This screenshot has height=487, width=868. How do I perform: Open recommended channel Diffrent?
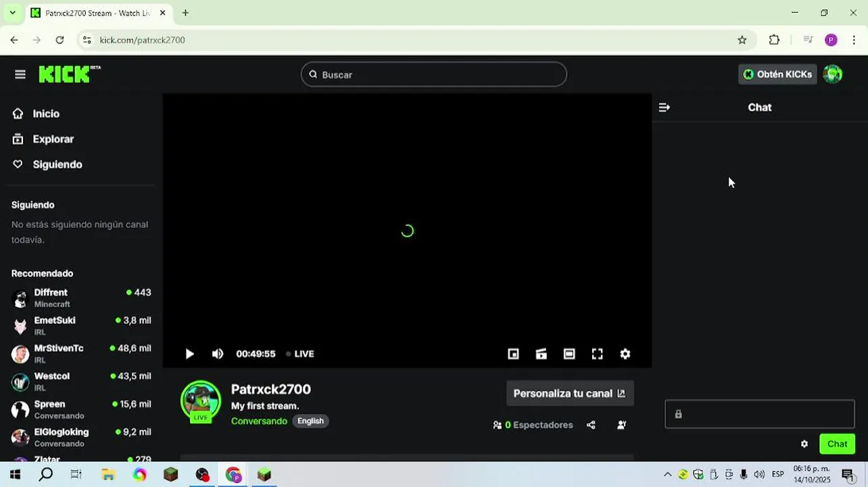tap(81, 298)
